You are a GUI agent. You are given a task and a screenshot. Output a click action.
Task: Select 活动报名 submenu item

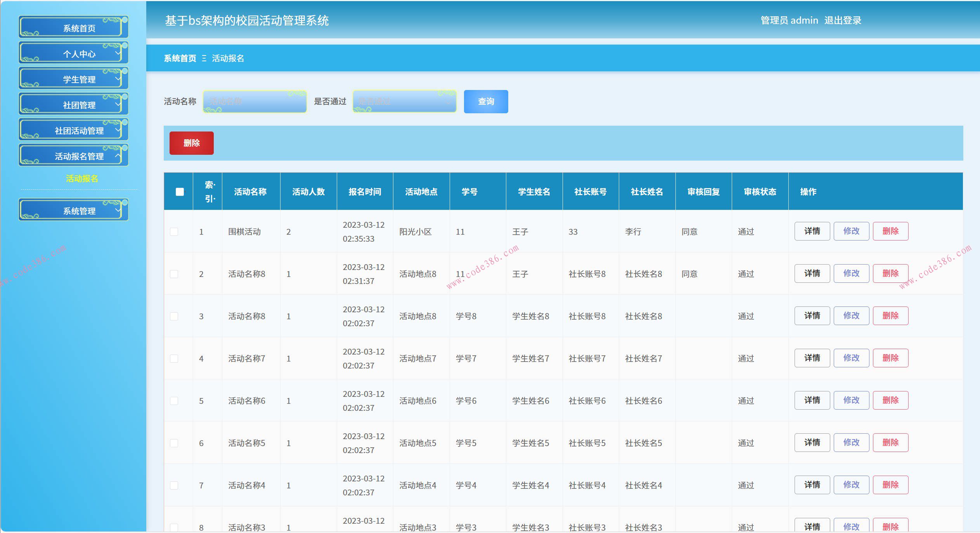pyautogui.click(x=82, y=178)
